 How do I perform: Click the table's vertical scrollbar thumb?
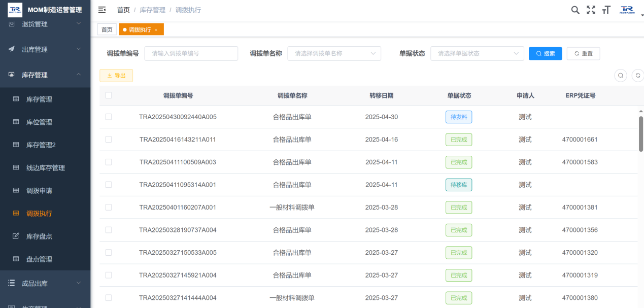coord(641,133)
